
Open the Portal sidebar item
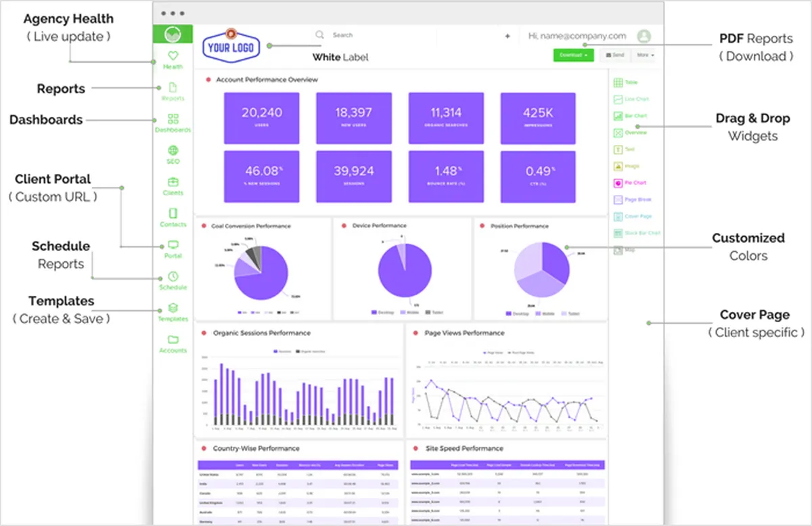[173, 249]
